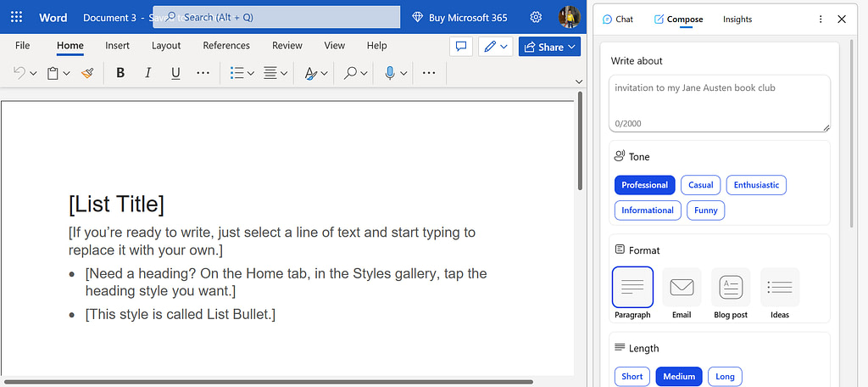Click the document horizontal scrollbar
The width and height of the screenshot is (868, 387).
pos(269,381)
